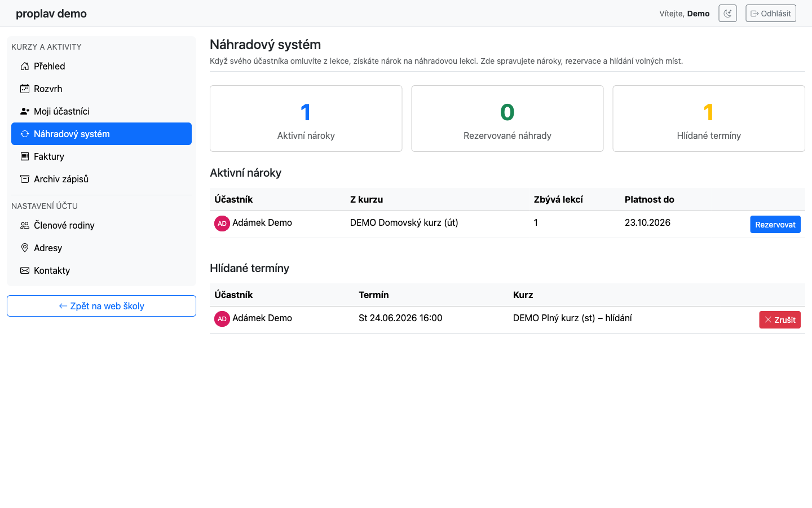Click the Rezervované náhrady stat card

pos(507,119)
